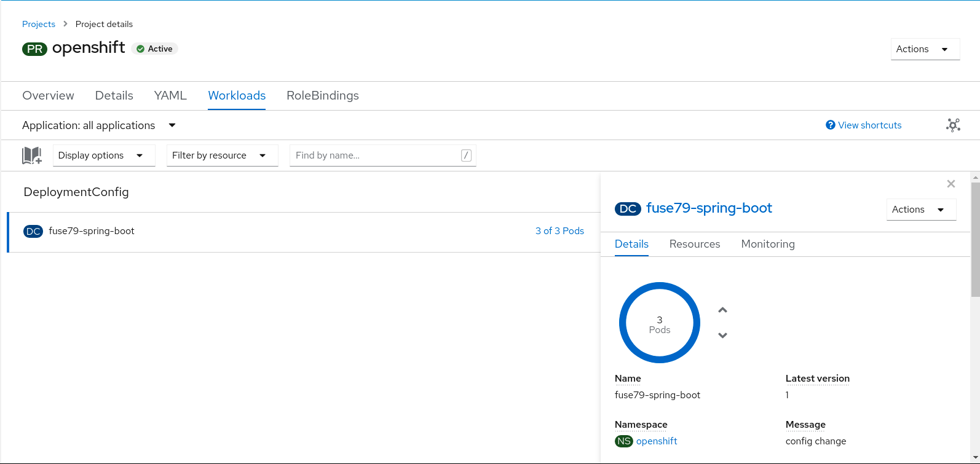Image resolution: width=980 pixels, height=464 pixels.
Task: Increase pod count with up arrow
Action: 723,310
